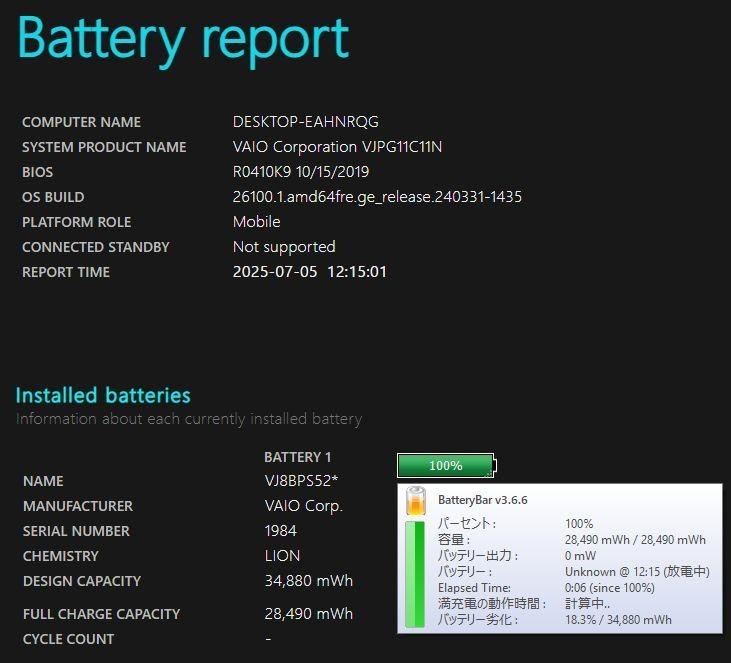731x663 pixels.
Task: Click the REPORT TIME label
Action: (66, 272)
